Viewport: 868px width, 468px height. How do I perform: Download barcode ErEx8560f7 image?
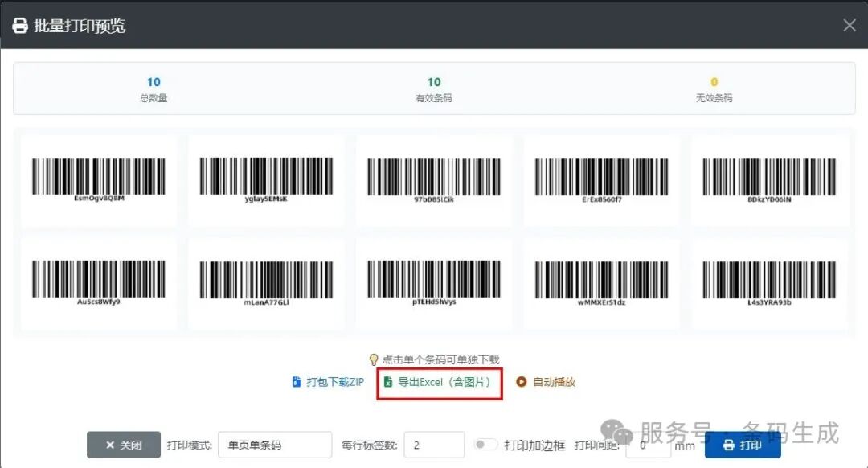pos(602,180)
